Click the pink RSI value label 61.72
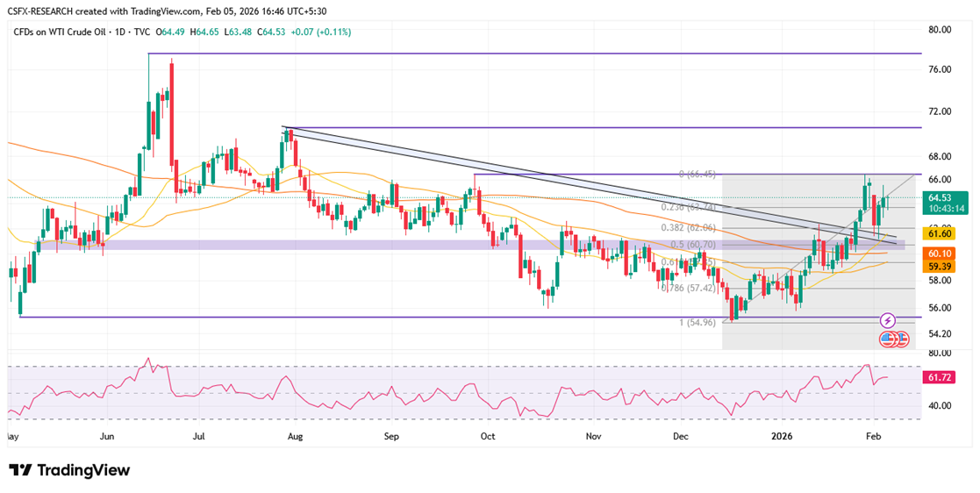 coord(941,377)
